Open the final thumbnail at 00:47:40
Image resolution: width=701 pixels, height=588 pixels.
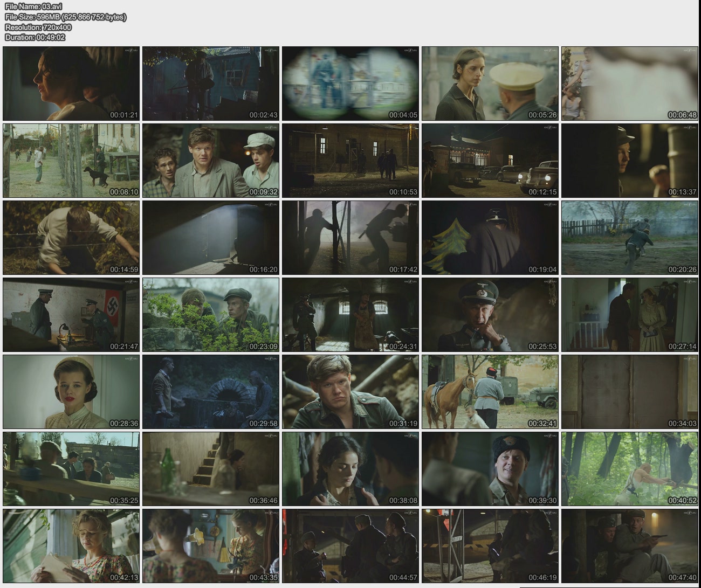[x=630, y=546]
